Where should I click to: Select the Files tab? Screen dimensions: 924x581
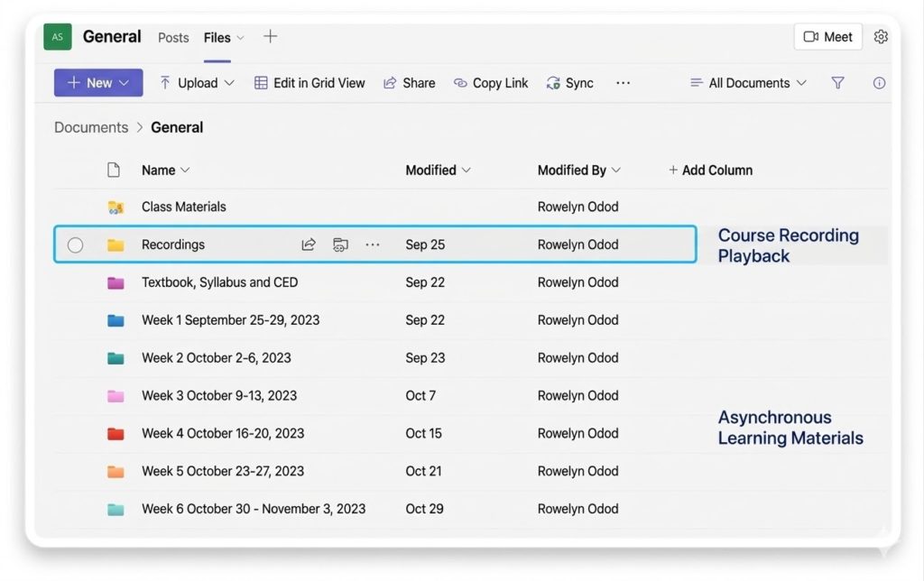[x=217, y=38]
